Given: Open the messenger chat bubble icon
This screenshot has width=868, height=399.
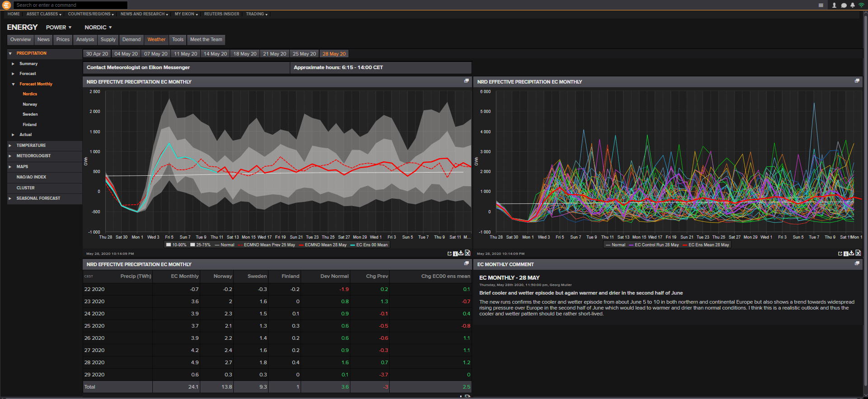Looking at the screenshot, I should (844, 5).
